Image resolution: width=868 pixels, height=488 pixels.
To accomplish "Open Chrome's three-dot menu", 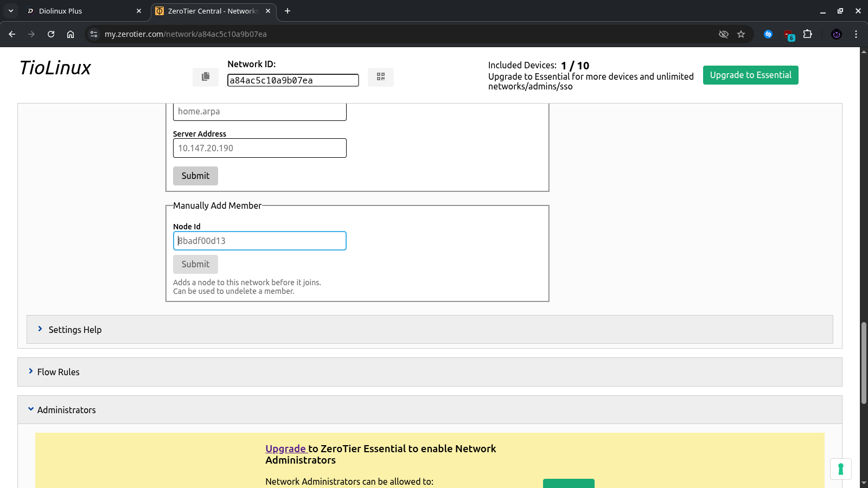I will coord(856,34).
